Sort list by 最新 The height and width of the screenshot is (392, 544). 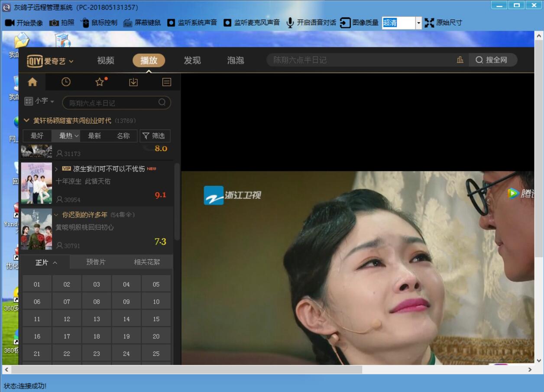click(94, 136)
